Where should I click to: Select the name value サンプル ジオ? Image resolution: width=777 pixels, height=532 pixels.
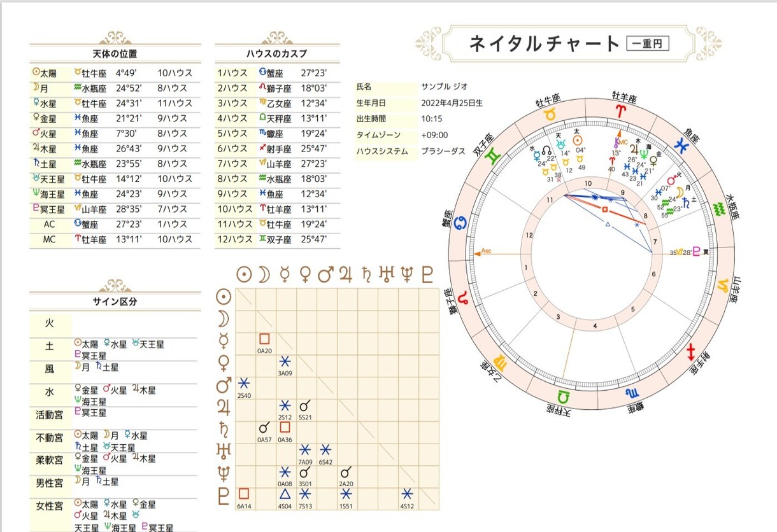[x=445, y=87]
